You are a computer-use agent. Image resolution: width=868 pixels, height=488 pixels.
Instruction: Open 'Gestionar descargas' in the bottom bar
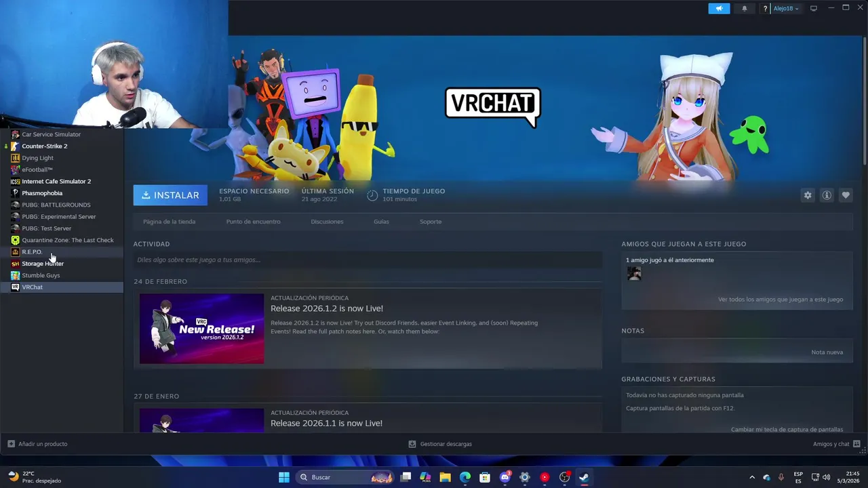440,444
